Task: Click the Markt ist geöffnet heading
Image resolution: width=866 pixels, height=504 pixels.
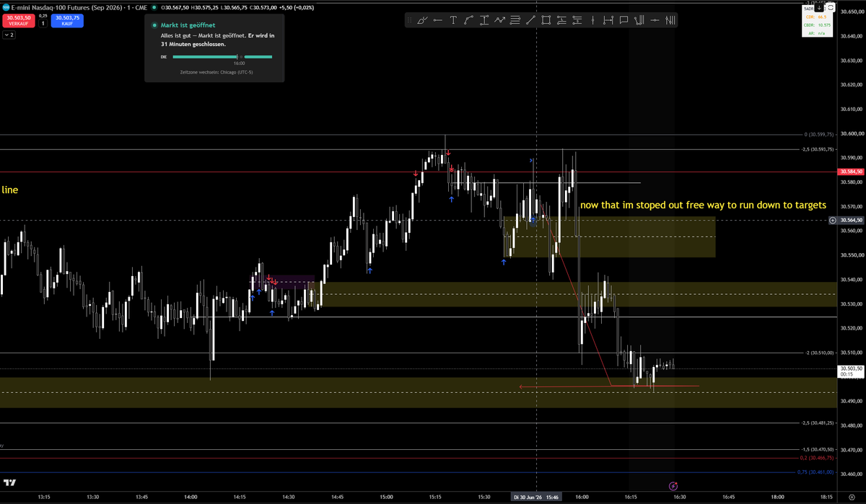Action: click(188, 25)
